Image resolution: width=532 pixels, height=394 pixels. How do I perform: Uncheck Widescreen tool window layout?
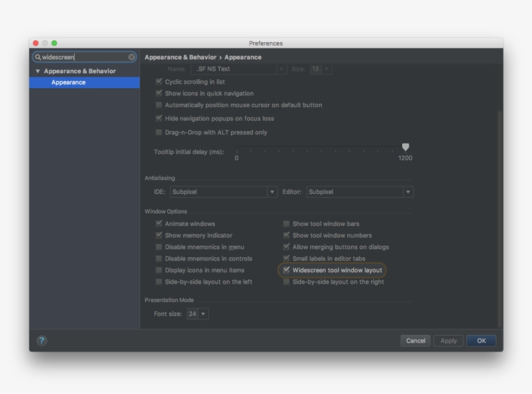285,271
